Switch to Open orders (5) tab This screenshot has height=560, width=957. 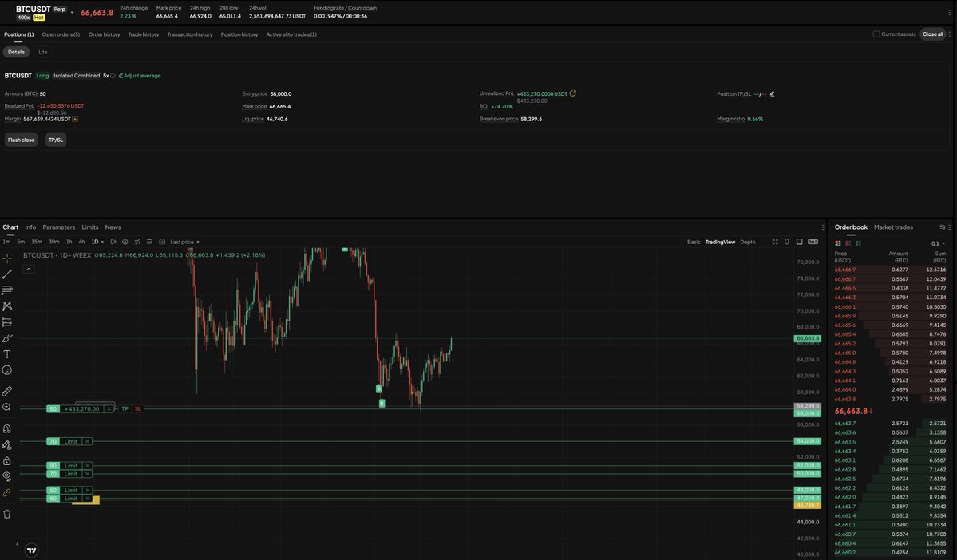[61, 34]
